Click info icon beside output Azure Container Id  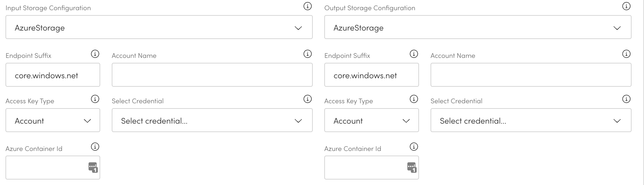tap(414, 147)
